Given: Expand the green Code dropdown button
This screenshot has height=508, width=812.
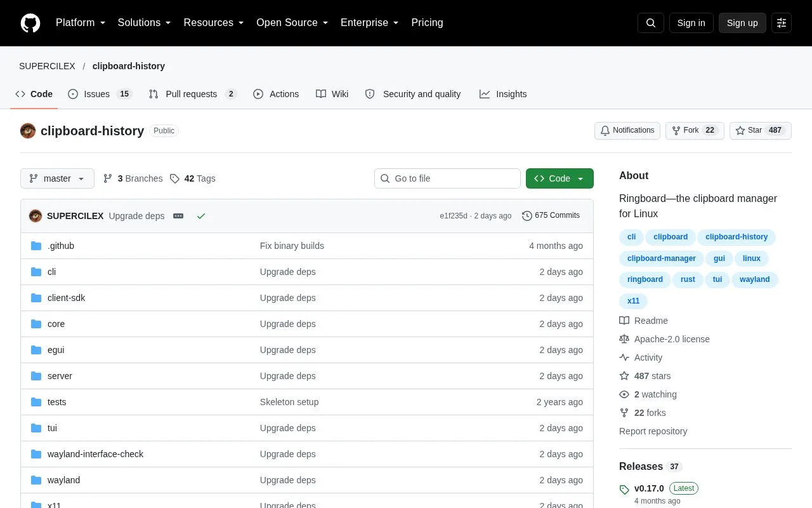Looking at the screenshot, I should [560, 178].
